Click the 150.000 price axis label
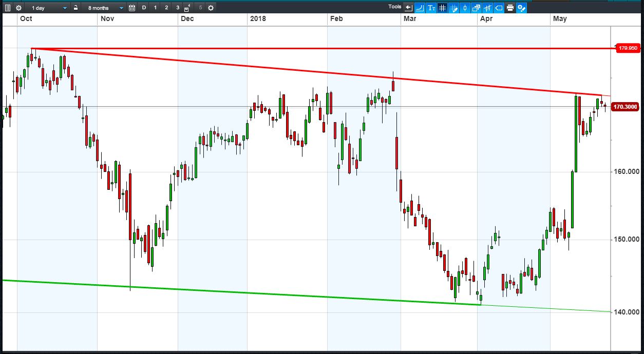 [x=626, y=240]
